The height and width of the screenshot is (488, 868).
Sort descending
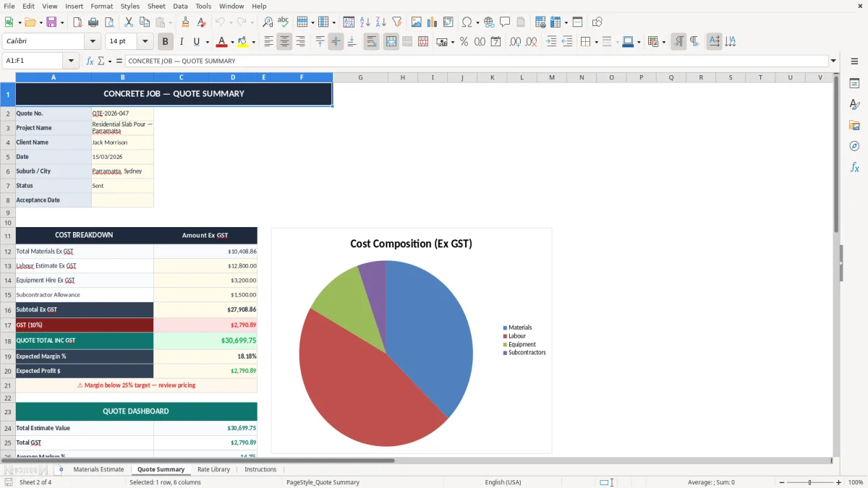click(x=381, y=22)
